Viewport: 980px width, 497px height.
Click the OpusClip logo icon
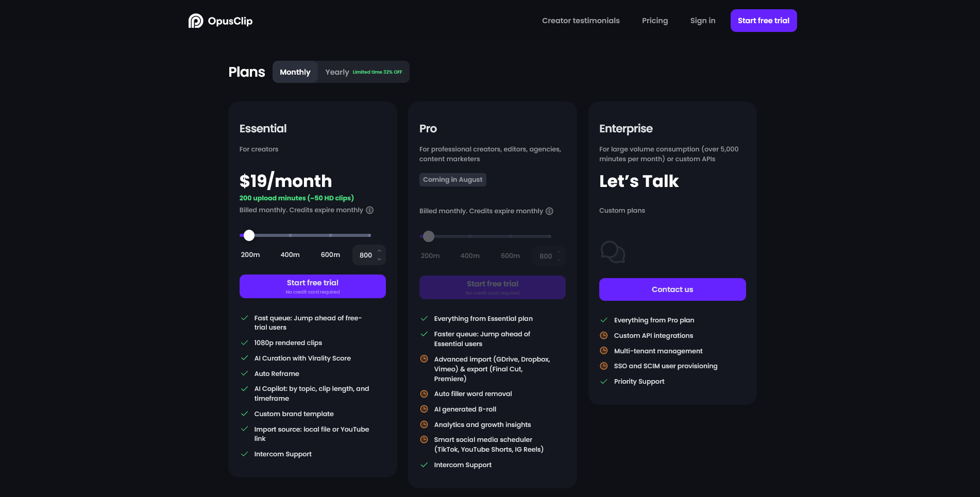(196, 21)
